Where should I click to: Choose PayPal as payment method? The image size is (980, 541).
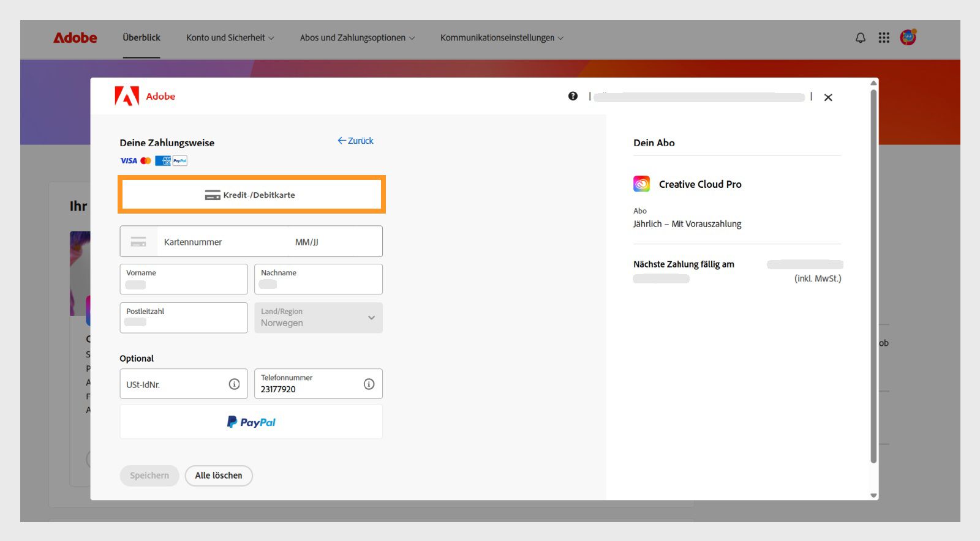(251, 422)
